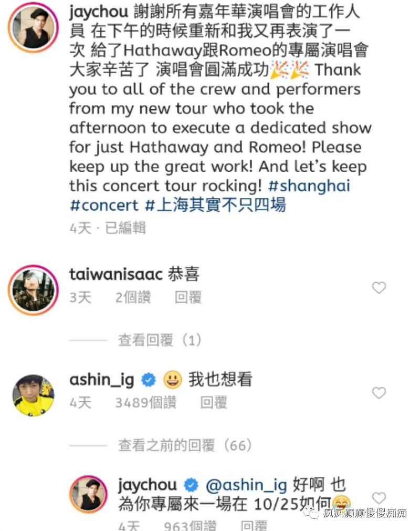View ashin_ig's profile avatar
Viewport: 420px width, 531px height.
coord(33,395)
